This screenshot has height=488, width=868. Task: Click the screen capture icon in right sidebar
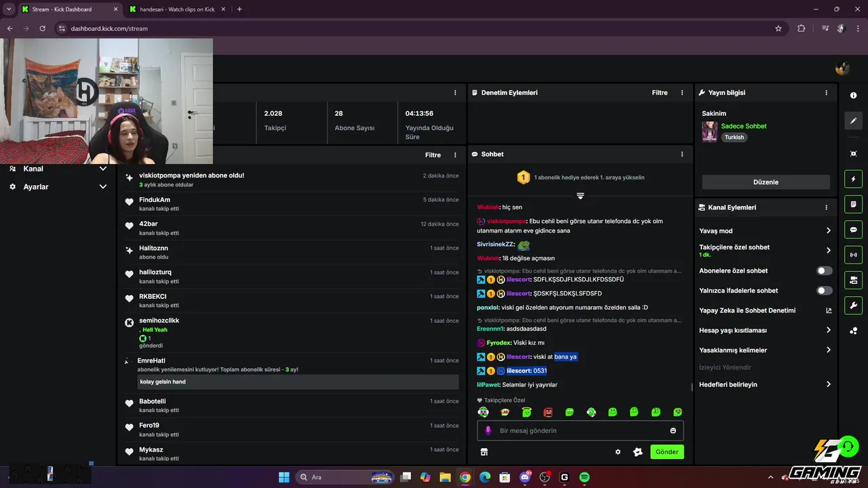[853, 154]
